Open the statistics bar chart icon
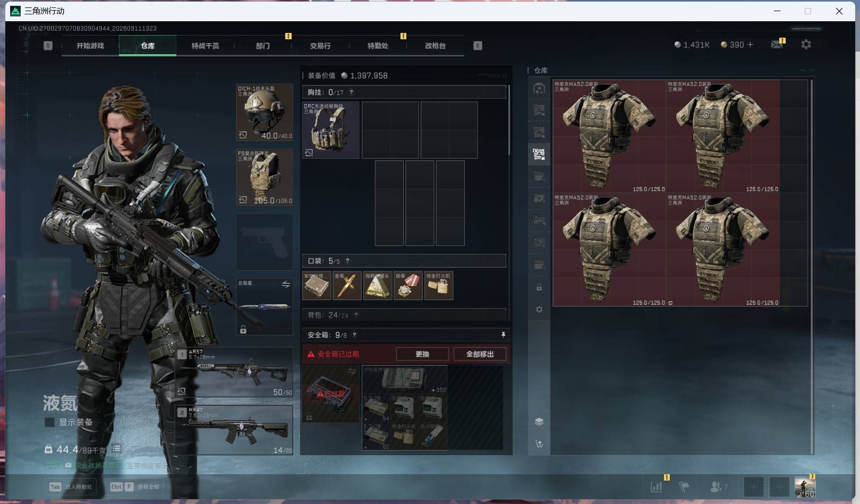The image size is (860, 504). [x=657, y=486]
